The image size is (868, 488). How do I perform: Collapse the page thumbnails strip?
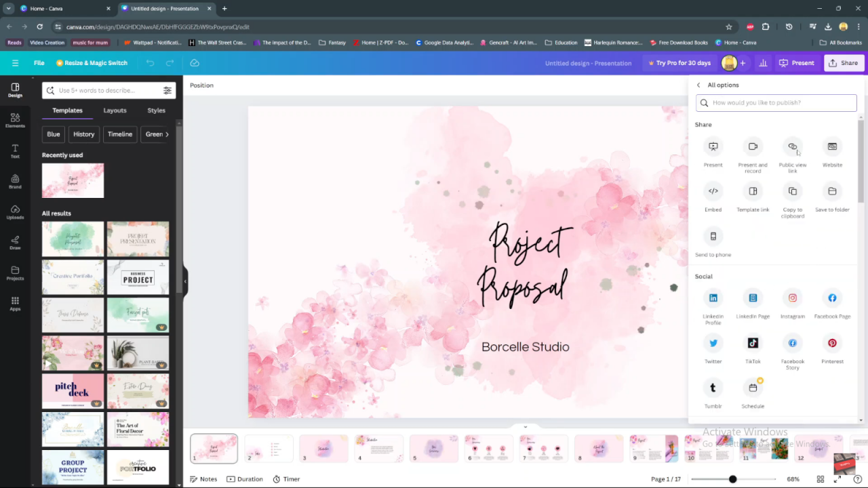525,427
